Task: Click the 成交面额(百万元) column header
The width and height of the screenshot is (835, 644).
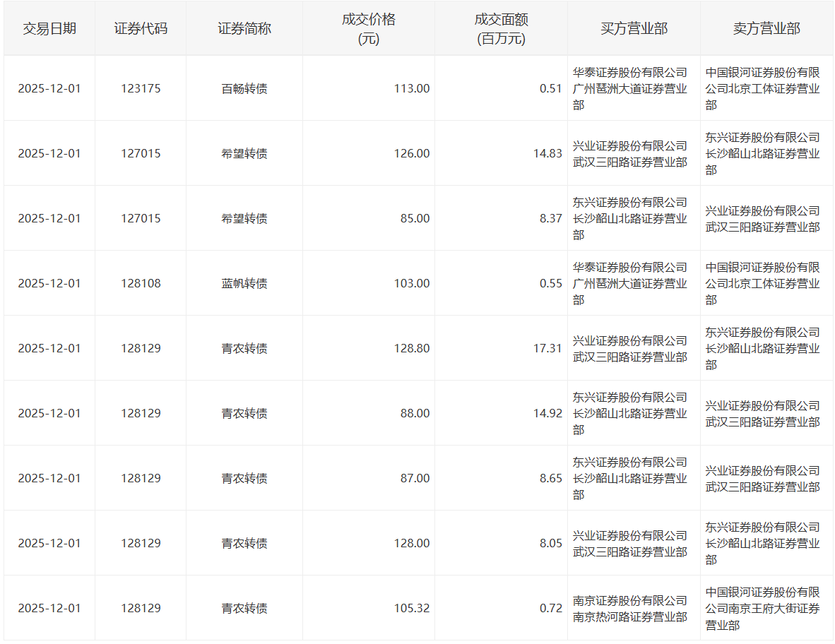Action: click(x=501, y=29)
